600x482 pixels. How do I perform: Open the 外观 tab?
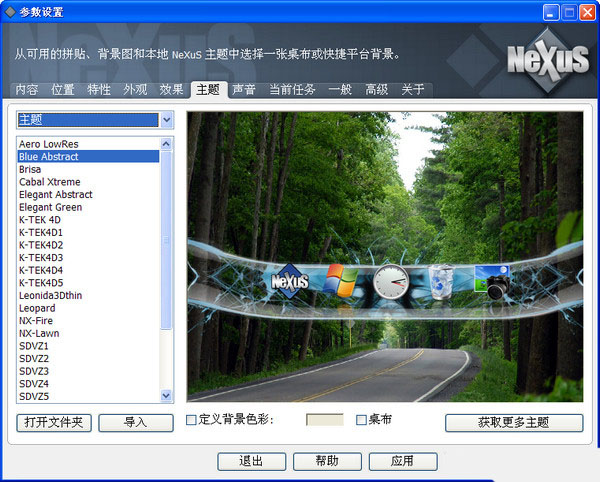tap(135, 90)
